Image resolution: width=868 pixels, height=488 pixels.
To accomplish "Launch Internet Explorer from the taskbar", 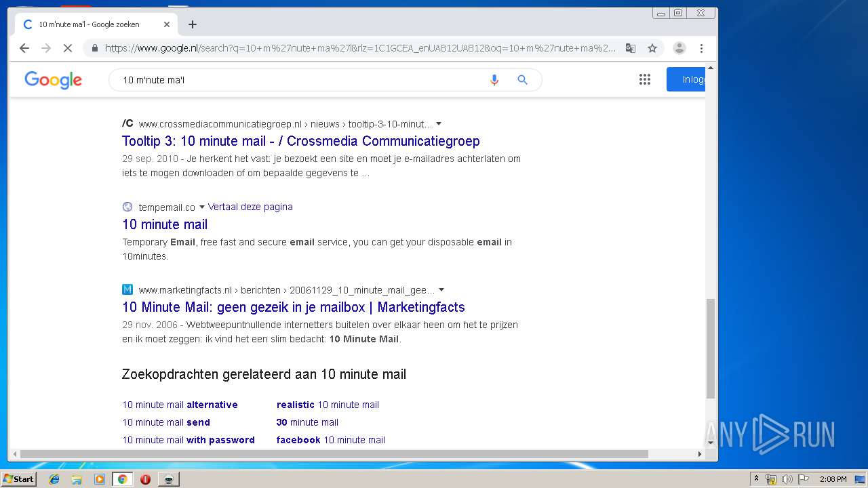I will [x=54, y=479].
